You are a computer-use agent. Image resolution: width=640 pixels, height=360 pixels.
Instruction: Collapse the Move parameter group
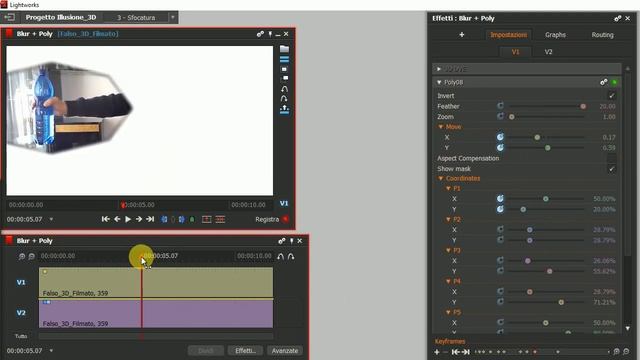click(441, 127)
